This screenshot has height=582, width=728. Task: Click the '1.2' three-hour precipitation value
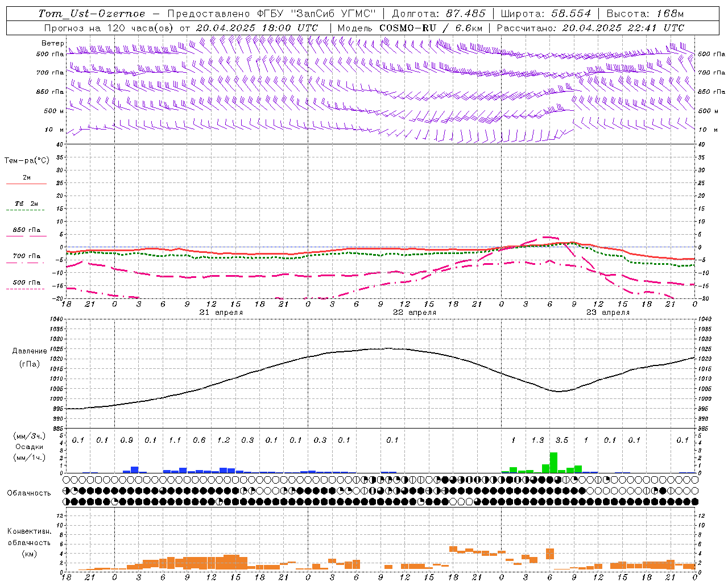coord(224,440)
